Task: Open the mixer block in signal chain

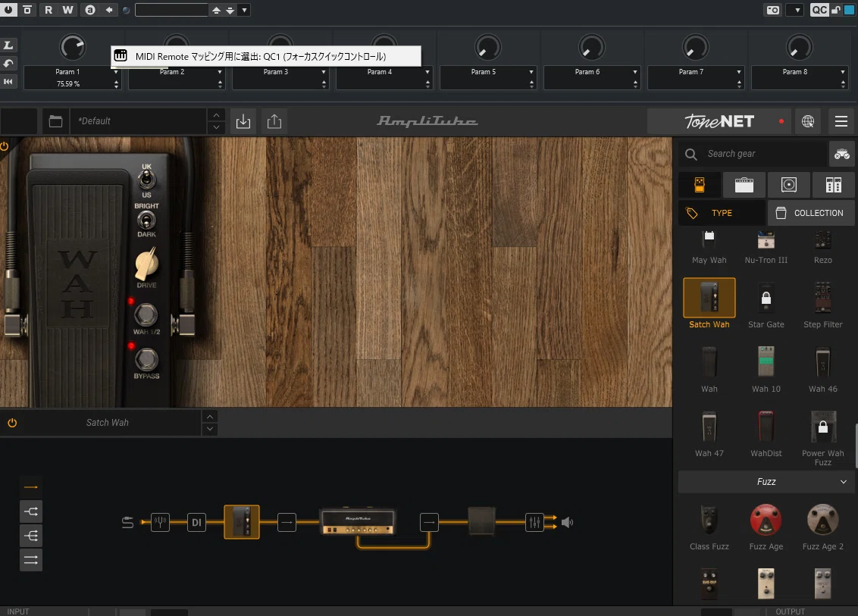Action: coord(534,523)
